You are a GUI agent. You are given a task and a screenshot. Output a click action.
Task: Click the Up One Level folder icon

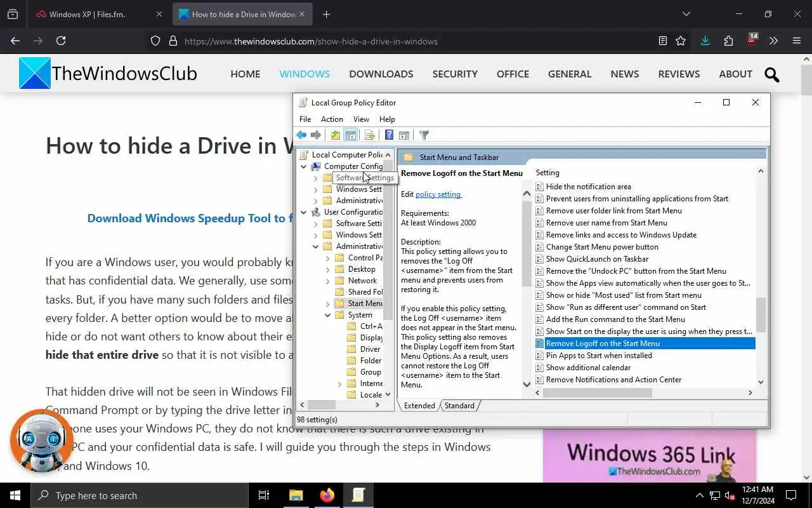[335, 135]
